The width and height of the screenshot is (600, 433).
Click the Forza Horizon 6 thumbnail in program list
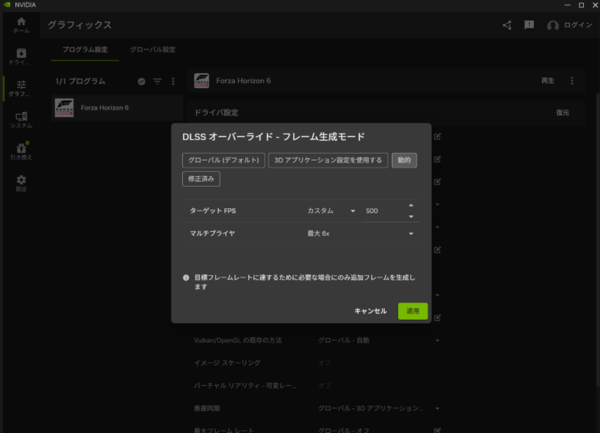coord(64,107)
